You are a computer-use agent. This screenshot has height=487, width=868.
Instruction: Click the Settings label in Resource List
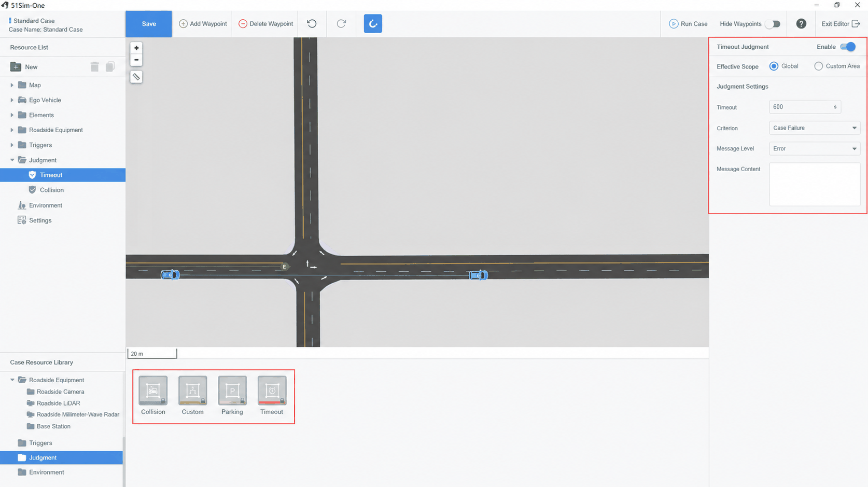click(40, 220)
